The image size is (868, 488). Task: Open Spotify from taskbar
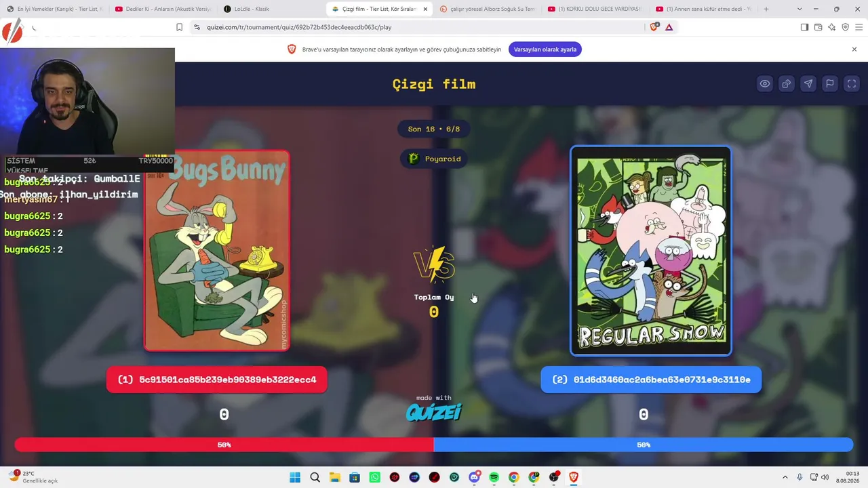pyautogui.click(x=494, y=477)
